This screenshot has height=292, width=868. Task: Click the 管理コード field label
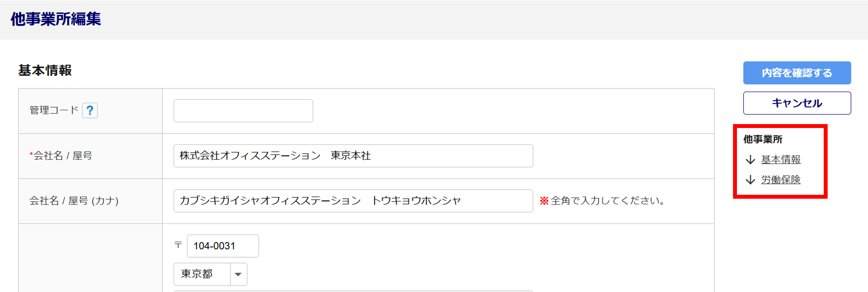tap(54, 110)
